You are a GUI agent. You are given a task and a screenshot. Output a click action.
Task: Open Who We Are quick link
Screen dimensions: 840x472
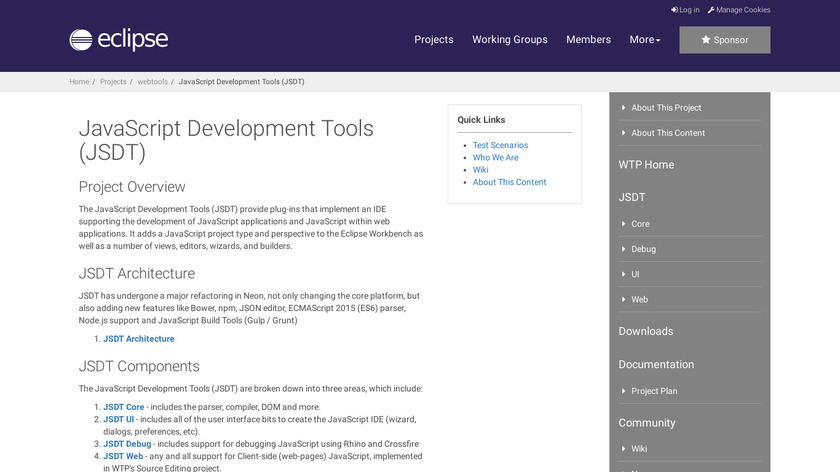[x=495, y=158]
